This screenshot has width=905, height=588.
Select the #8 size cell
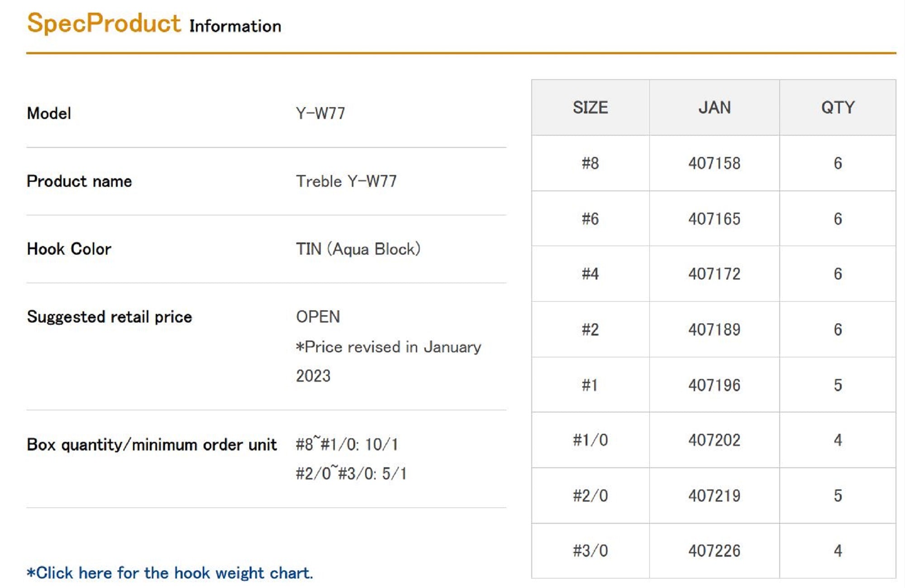click(590, 163)
